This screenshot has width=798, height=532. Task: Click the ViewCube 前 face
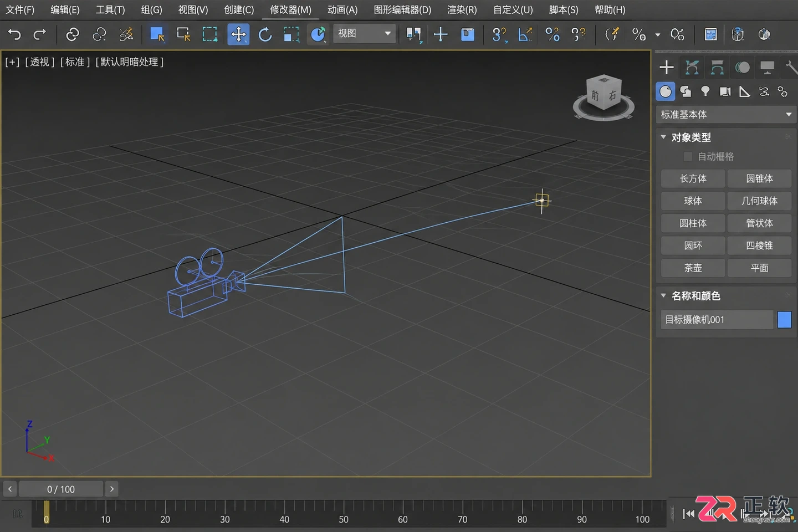[x=595, y=96]
